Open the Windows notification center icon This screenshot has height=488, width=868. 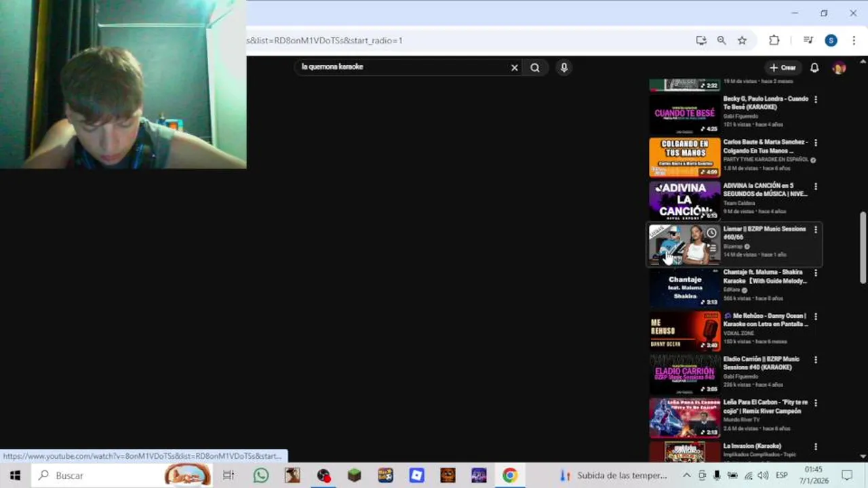(x=847, y=475)
